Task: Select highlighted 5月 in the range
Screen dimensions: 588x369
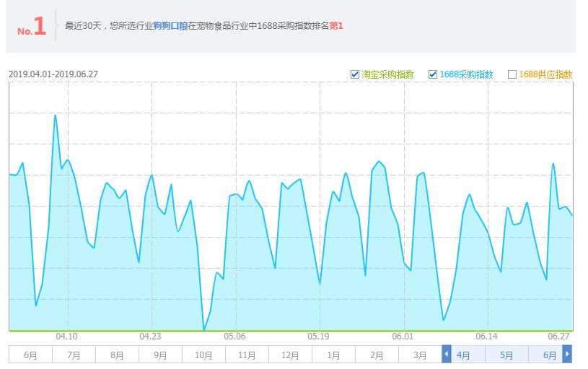Action: (506, 355)
